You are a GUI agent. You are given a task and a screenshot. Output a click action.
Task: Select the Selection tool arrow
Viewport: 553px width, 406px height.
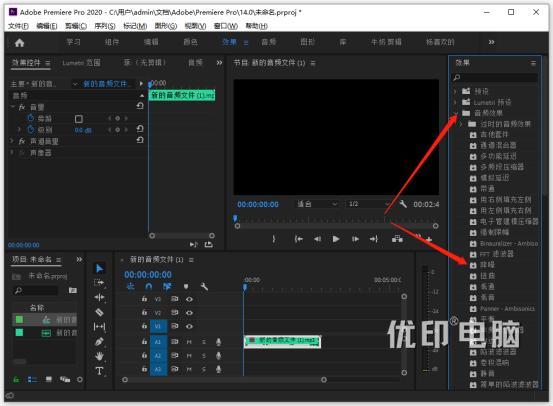coord(99,268)
